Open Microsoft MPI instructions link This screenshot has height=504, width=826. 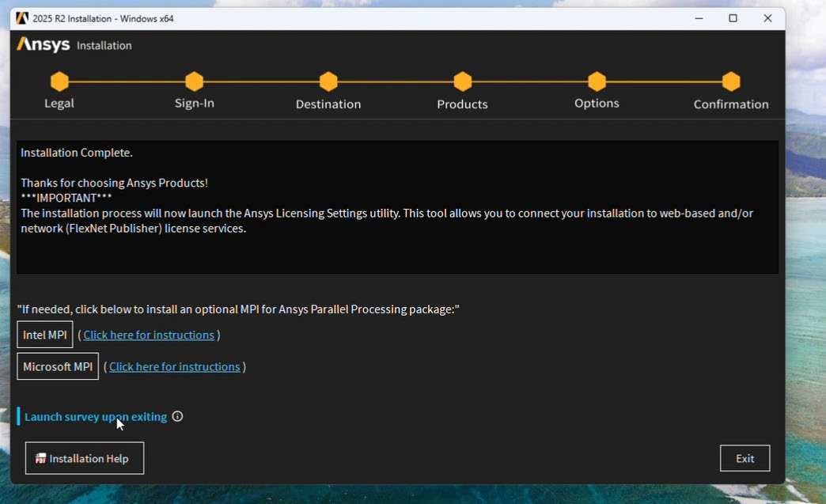pos(174,366)
